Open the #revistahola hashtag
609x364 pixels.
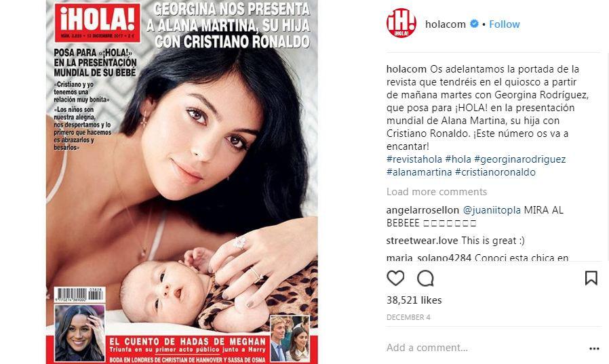[414, 159]
